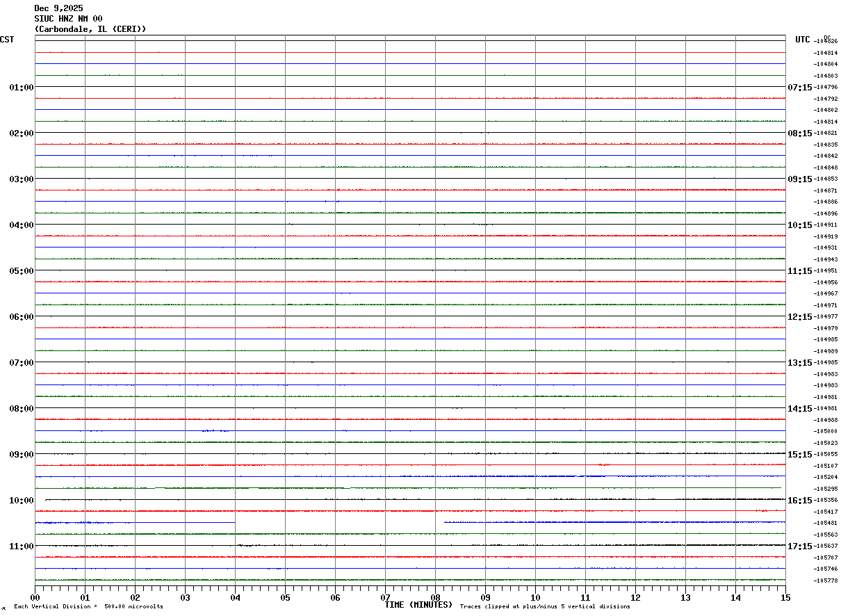841x616 pixels.
Task: Click the DC offset value '-104821'
Action: tap(825, 133)
